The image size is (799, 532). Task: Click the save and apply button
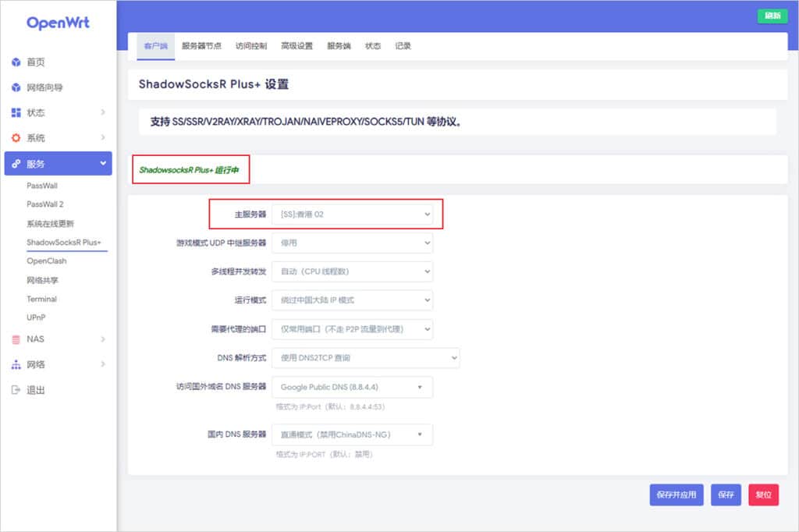click(676, 495)
